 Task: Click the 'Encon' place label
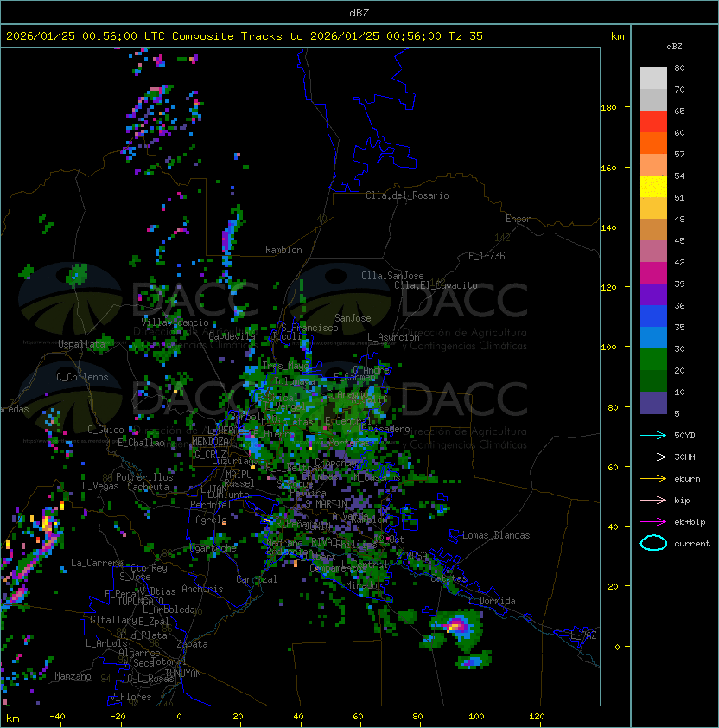point(519,219)
